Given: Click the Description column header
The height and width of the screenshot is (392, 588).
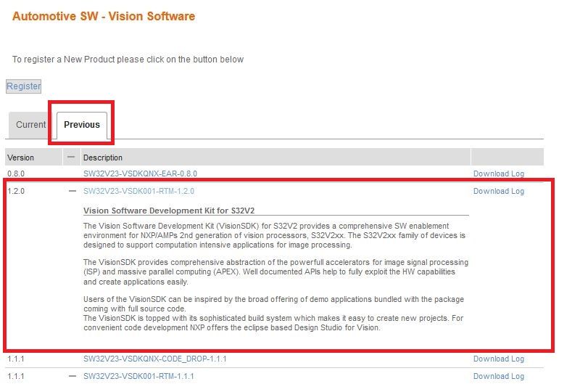Looking at the screenshot, I should pos(276,158).
